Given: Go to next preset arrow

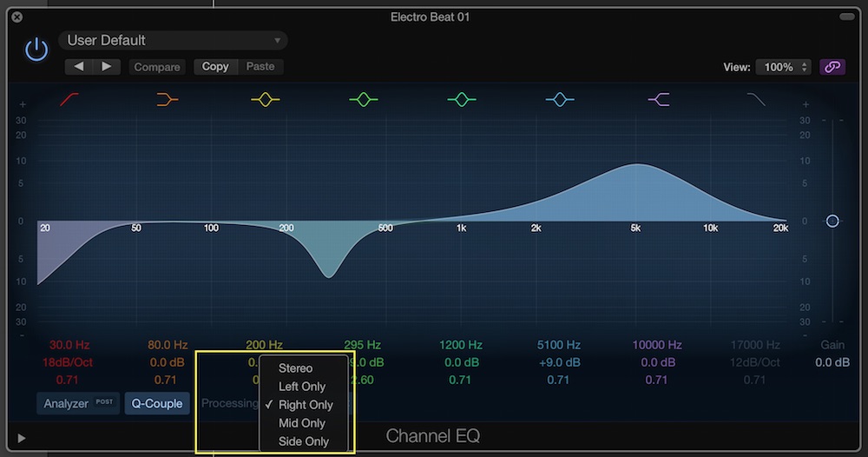Looking at the screenshot, I should tap(106, 67).
